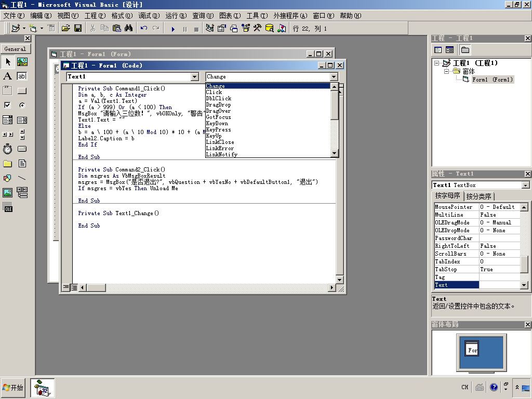Click the 开始 Start button
Screen dimensions: 532x399
(14, 388)
